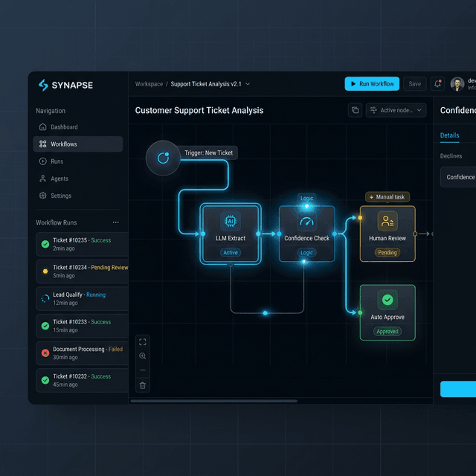Click the Agents person icon
The width and height of the screenshot is (476, 476).
coord(43,178)
